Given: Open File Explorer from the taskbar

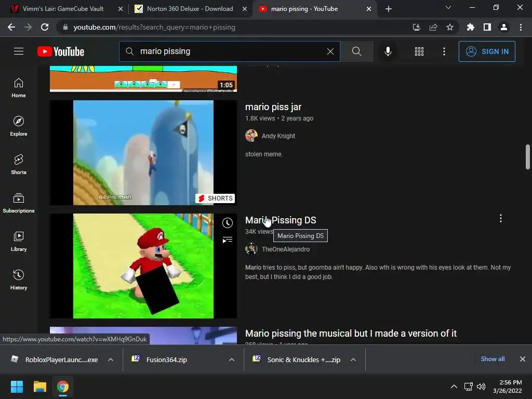Looking at the screenshot, I should click(39, 387).
